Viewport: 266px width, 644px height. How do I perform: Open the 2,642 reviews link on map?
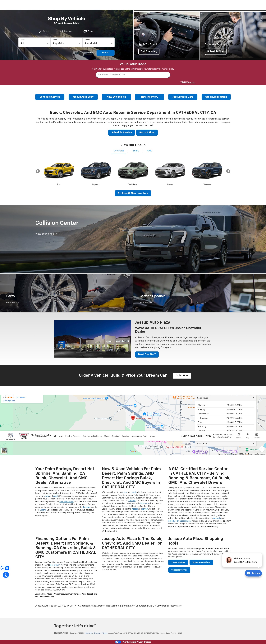click(x=20, y=398)
